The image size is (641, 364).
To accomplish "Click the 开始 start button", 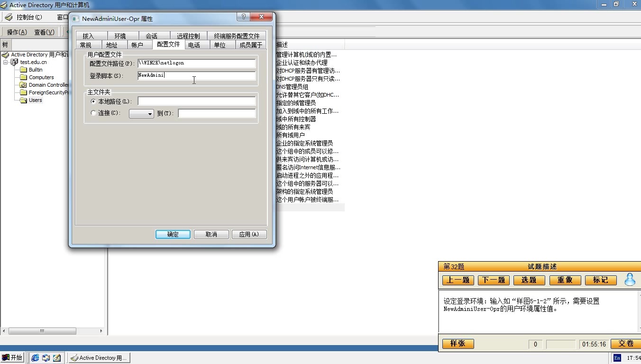I will click(x=12, y=358).
